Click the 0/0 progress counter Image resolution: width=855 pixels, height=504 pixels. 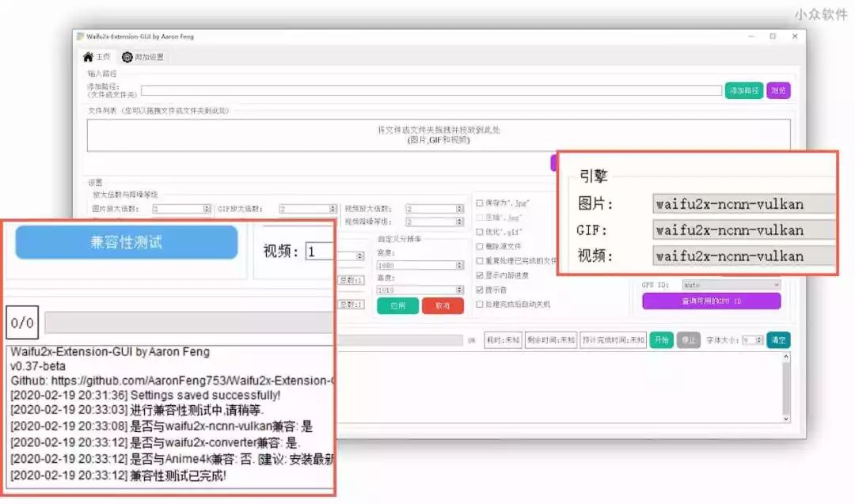tap(22, 323)
